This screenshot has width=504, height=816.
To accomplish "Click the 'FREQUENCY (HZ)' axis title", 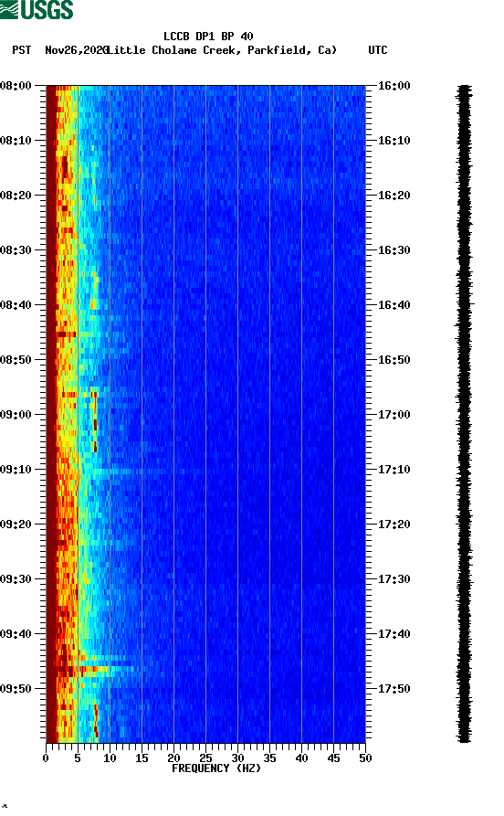I will point(216,768).
